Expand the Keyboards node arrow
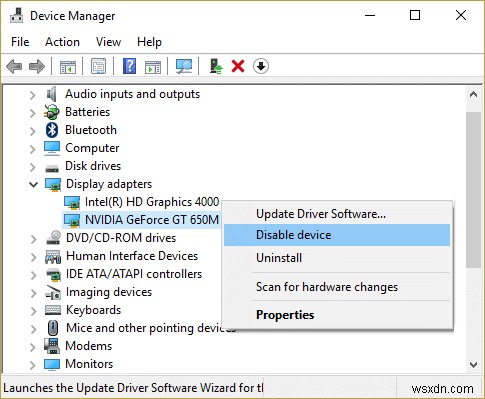This screenshot has width=485, height=399. [x=33, y=311]
